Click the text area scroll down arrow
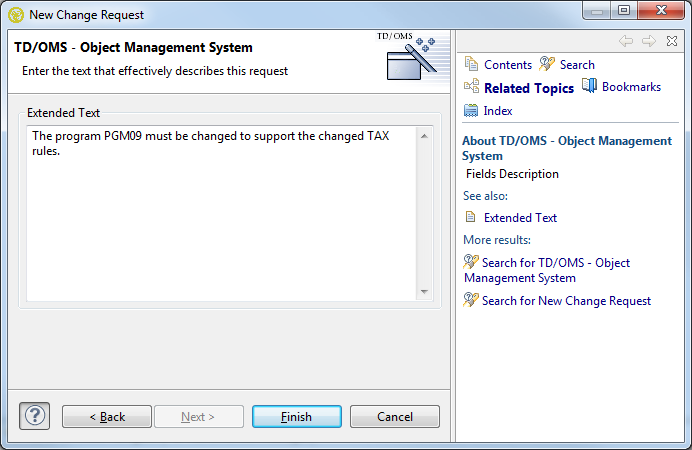The image size is (692, 450). point(424,291)
